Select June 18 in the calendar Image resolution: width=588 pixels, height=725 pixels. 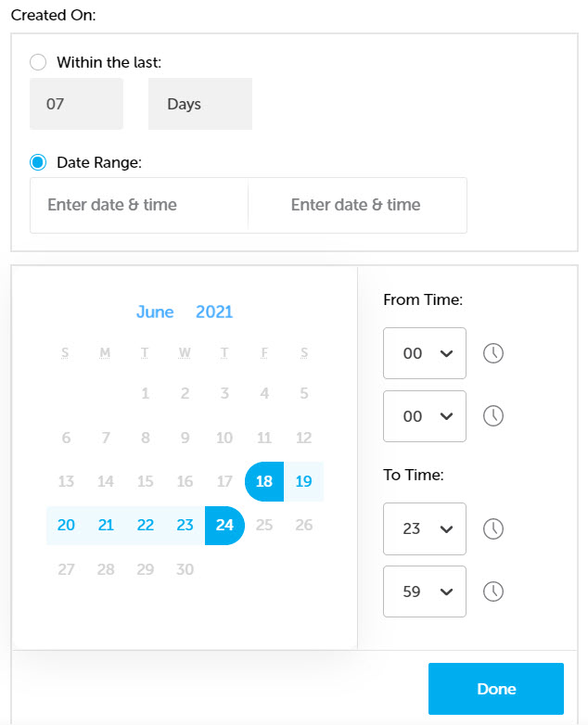pyautogui.click(x=264, y=481)
